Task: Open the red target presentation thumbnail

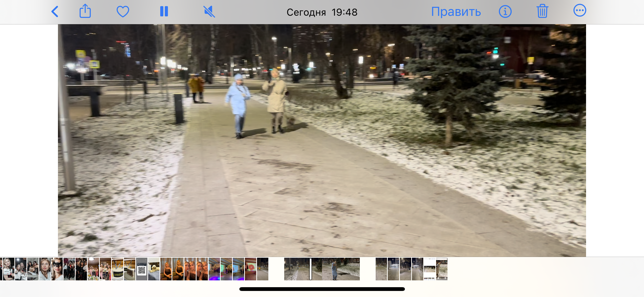Action: [x=250, y=269]
